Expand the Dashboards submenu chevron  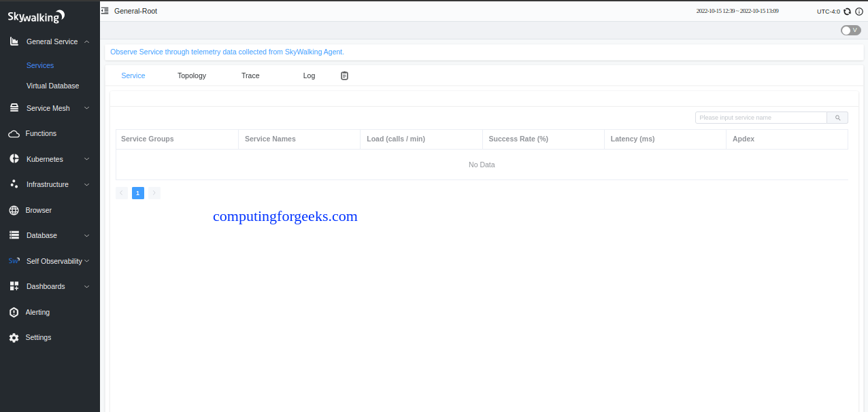tap(87, 286)
